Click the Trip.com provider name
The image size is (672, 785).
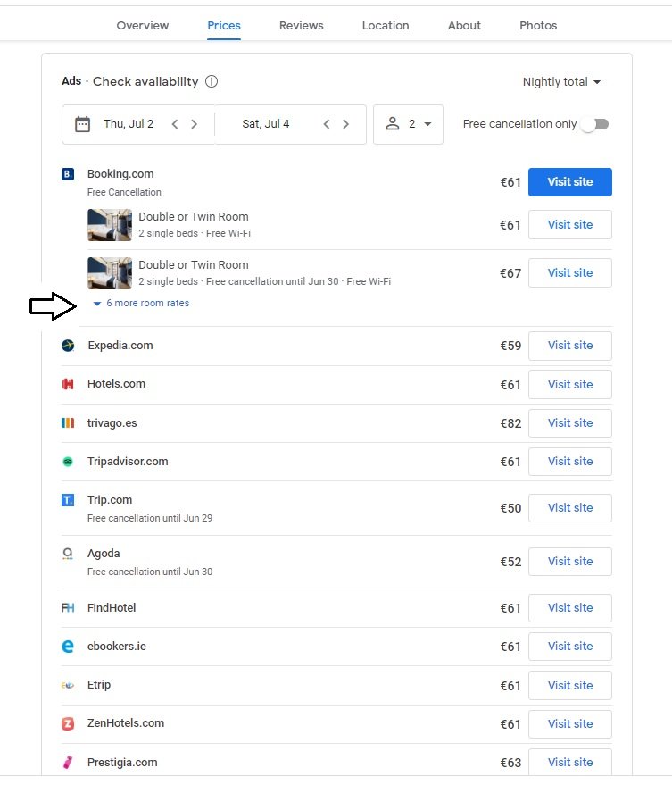coord(110,499)
